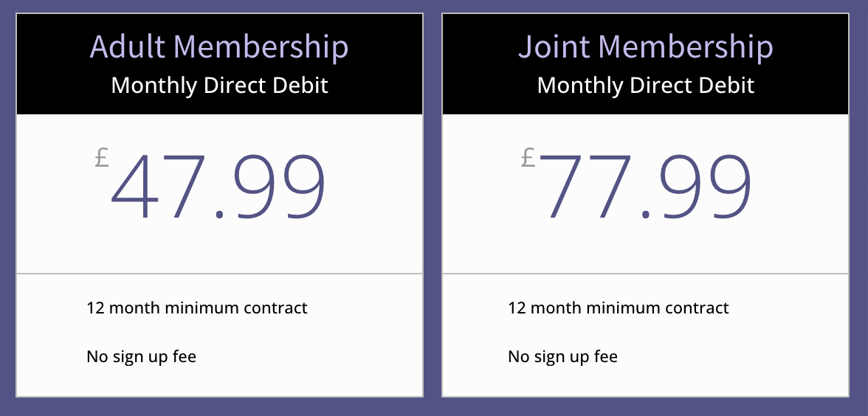The image size is (868, 416).
Task: Click the Adult card's 12 month minimum contract text
Action: 196,308
